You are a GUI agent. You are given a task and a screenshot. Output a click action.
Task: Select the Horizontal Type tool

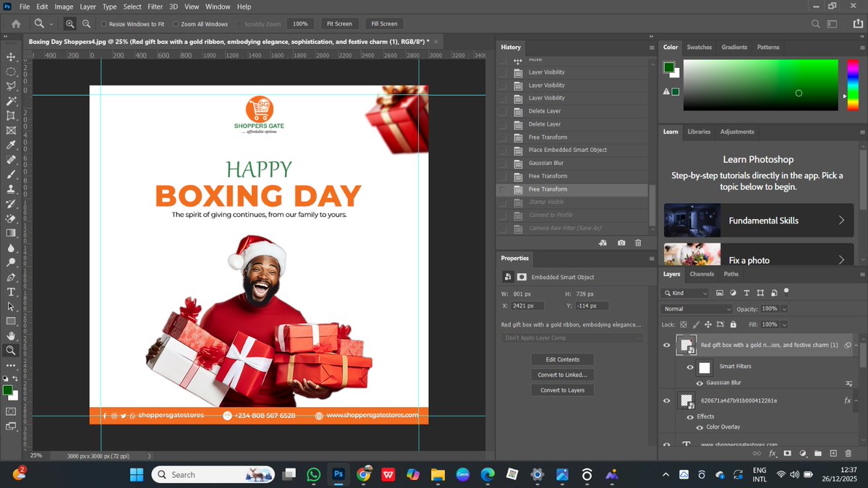coord(11,292)
